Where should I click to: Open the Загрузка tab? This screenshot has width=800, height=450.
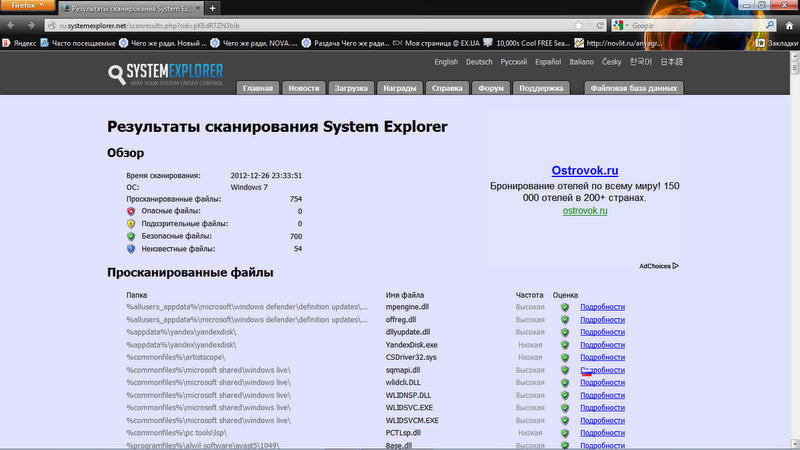tap(351, 88)
